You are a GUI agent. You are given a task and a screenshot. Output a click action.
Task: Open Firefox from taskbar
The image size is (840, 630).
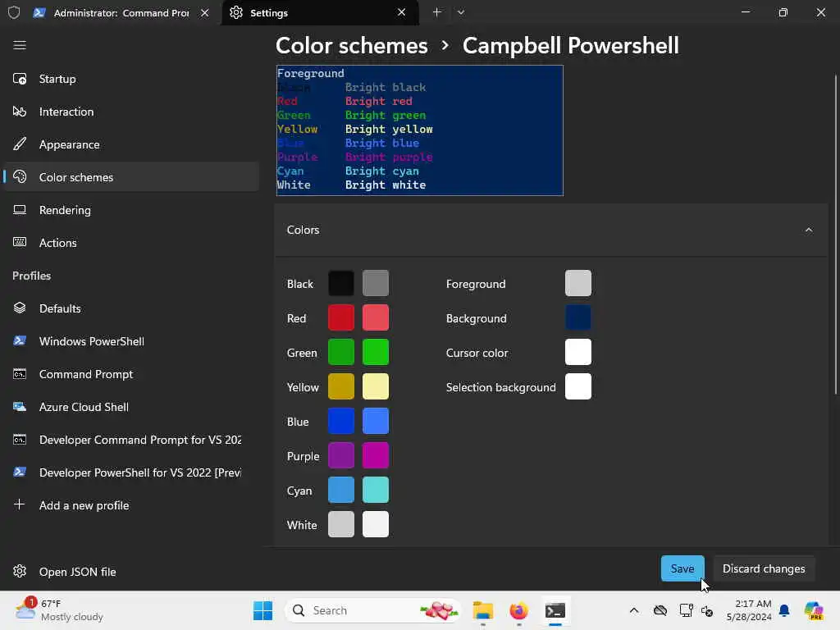click(x=518, y=610)
